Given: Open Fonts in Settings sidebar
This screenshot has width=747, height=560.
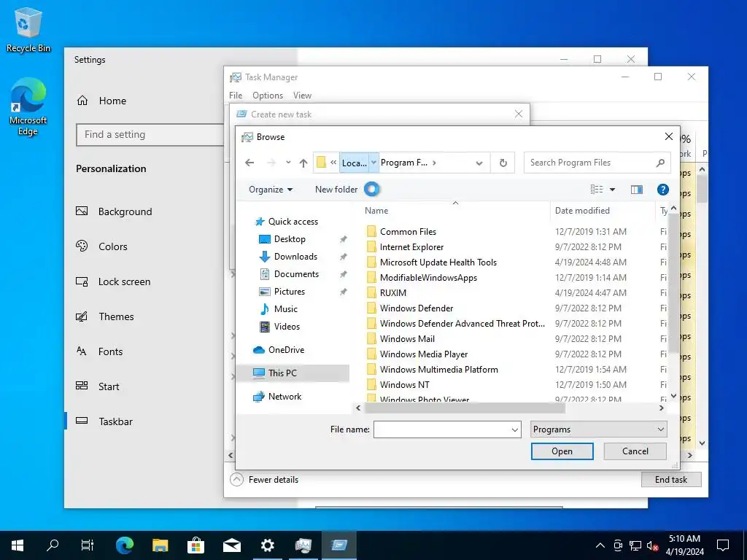Looking at the screenshot, I should [110, 352].
